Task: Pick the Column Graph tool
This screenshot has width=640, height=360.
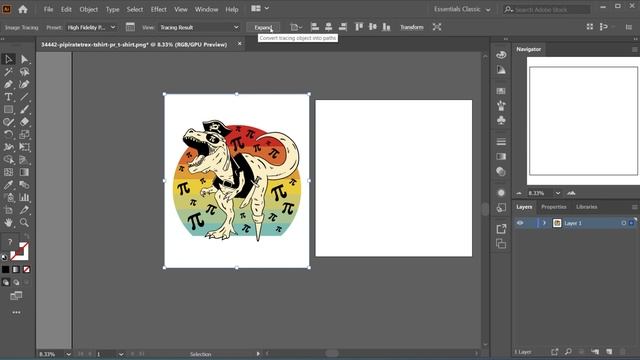Action: [24, 198]
